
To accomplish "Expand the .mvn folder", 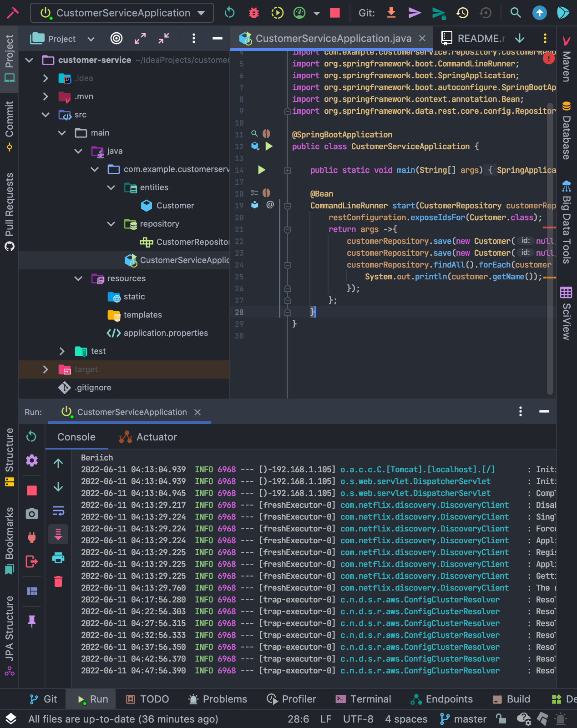I will point(46,96).
